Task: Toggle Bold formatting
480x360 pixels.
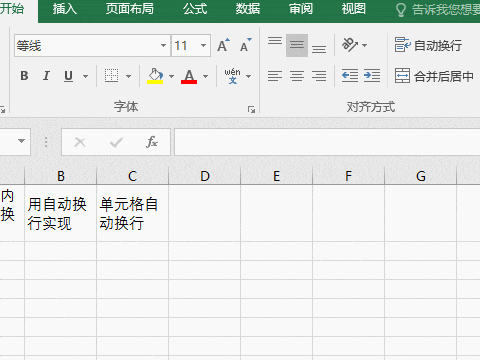Action: 24,76
